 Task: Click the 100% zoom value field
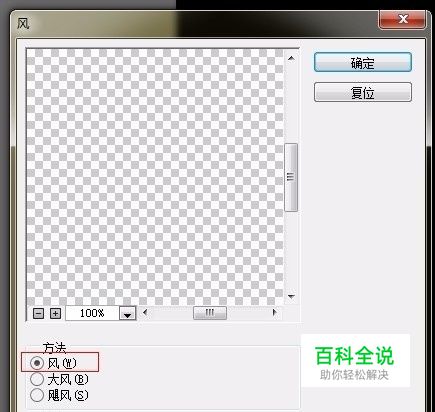coord(92,313)
